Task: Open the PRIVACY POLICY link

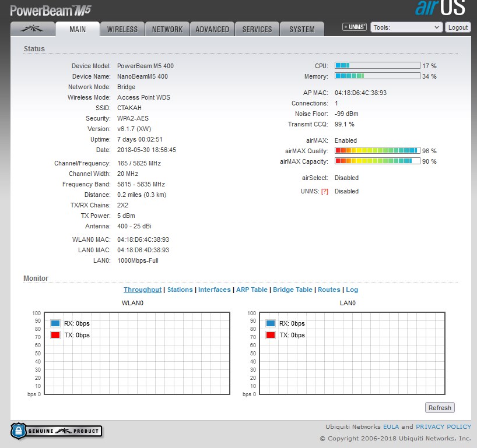Action: (x=444, y=426)
